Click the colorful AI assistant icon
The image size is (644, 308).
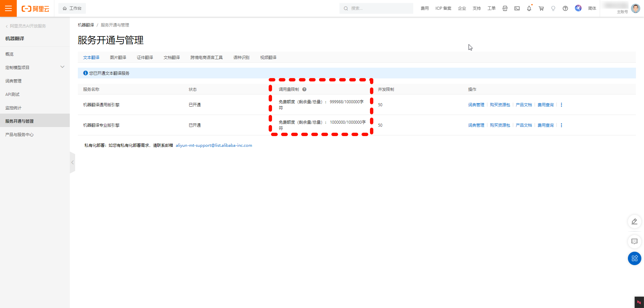(578, 8)
